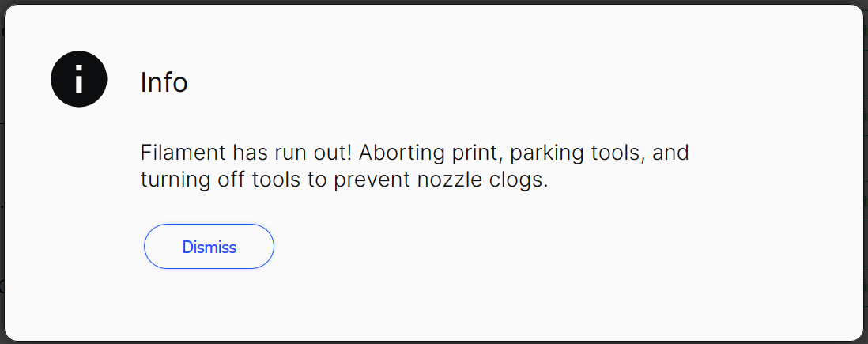The height and width of the screenshot is (344, 868).
Task: Dismiss the filament run-out notification
Action: [209, 247]
